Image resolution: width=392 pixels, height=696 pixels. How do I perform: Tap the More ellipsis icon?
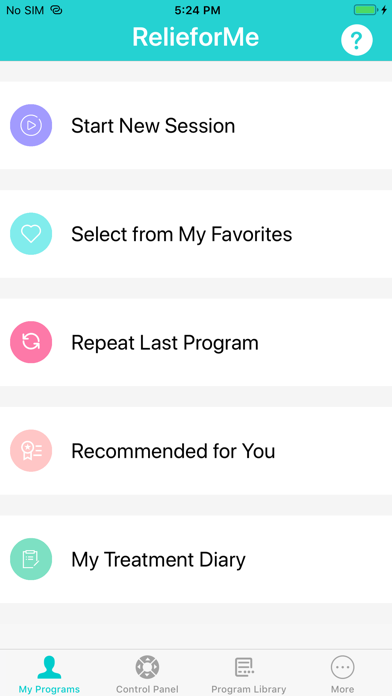pyautogui.click(x=342, y=667)
